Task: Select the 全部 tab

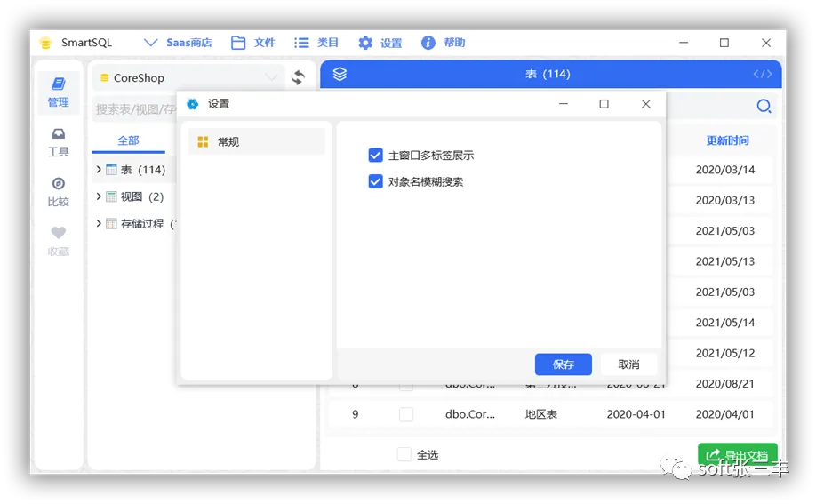Action: (x=128, y=140)
